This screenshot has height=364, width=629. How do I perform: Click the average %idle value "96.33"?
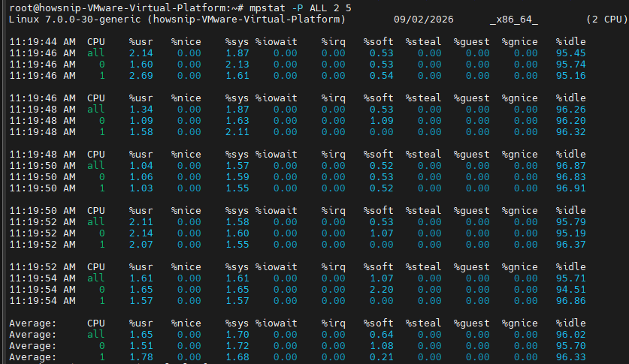(571, 356)
